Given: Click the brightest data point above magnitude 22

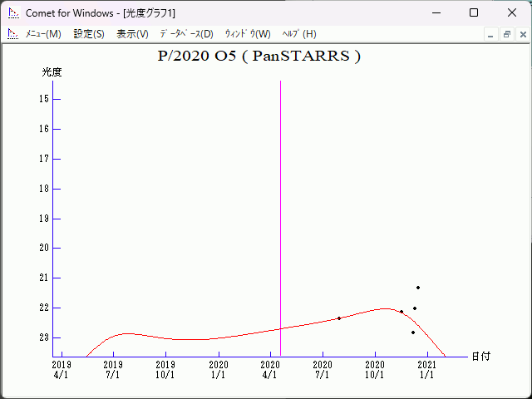Looking at the screenshot, I should coord(418,288).
